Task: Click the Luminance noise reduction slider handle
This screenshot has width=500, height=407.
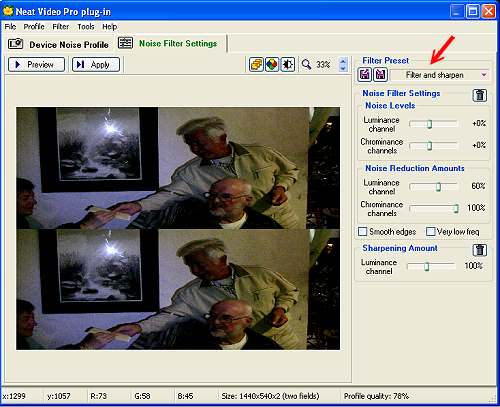Action: pos(438,187)
